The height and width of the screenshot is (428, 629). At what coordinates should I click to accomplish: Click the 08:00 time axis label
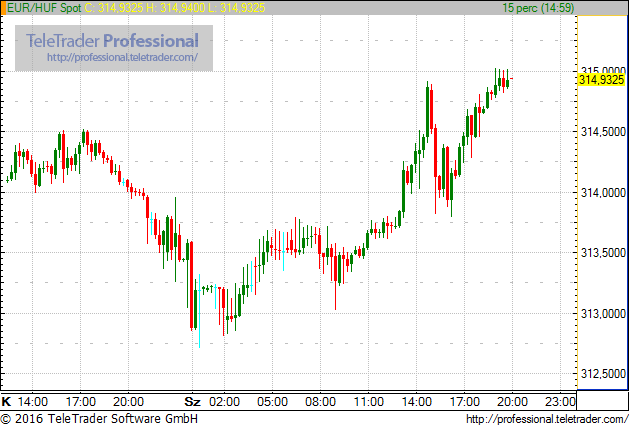(321, 402)
